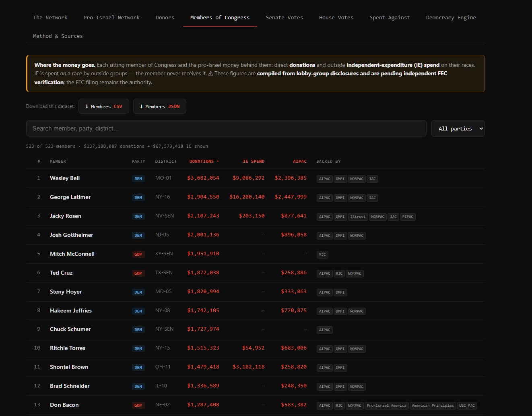Sort by the District column header

pyautogui.click(x=166, y=161)
